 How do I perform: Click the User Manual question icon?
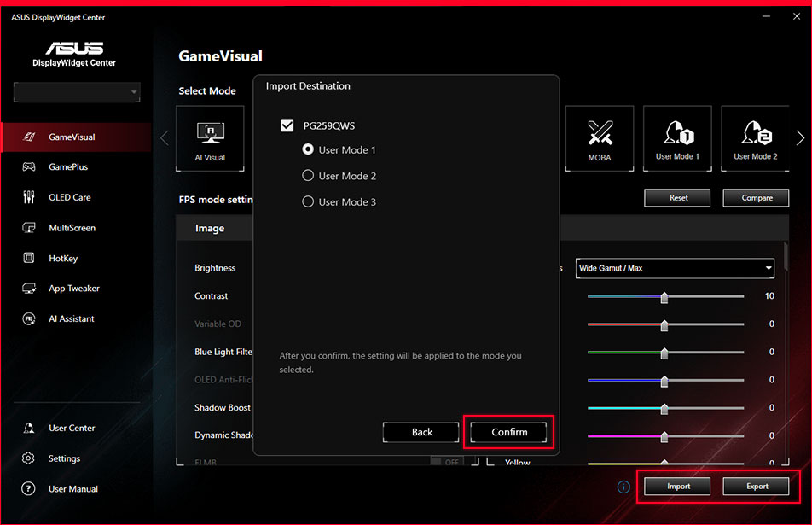click(28, 489)
